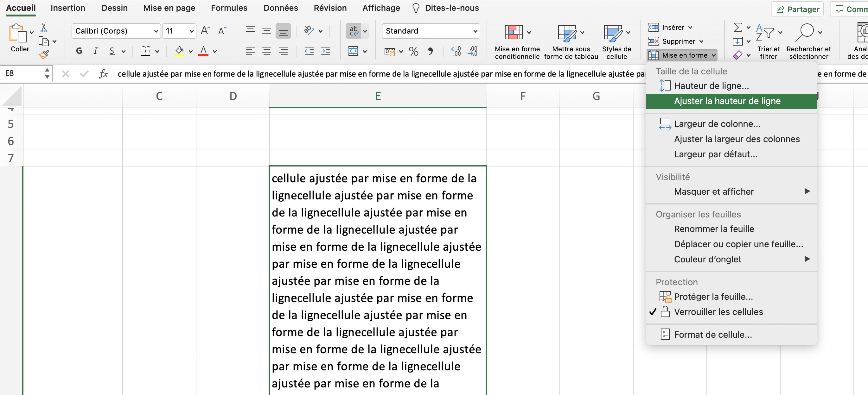Choose Renommer la feuille menu item
Screen dimensions: 868x395
pos(731,229)
